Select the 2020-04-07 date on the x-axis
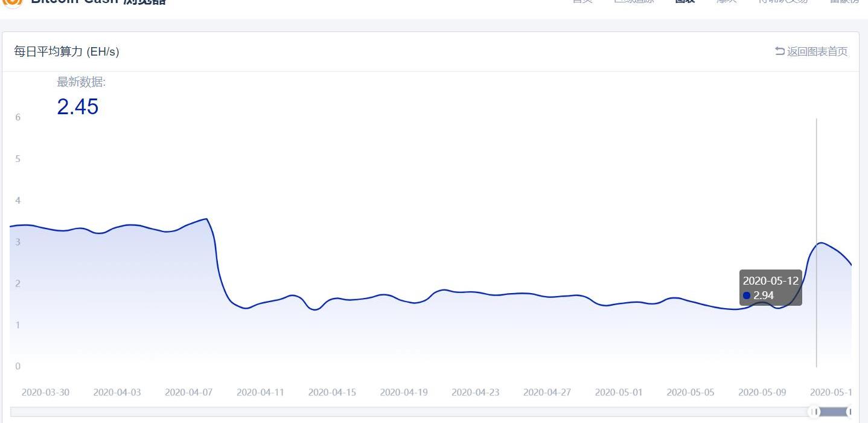The height and width of the screenshot is (423, 868). coord(189,392)
